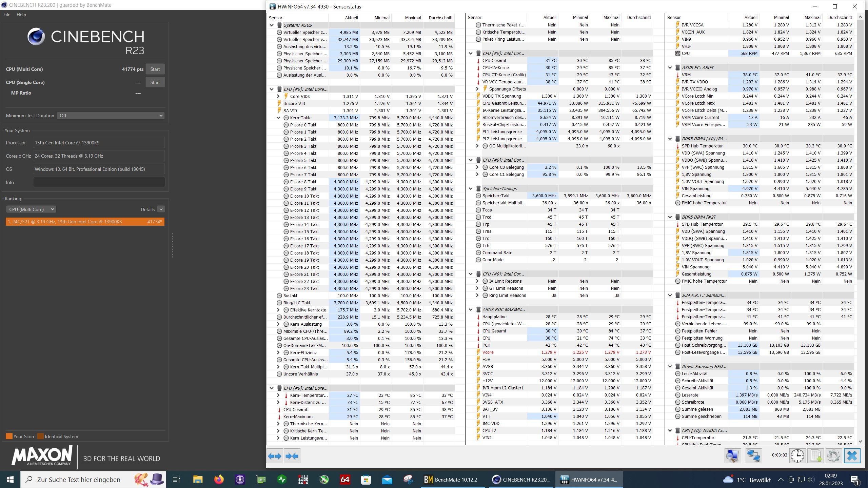Open the Cinebench Help menu
Viewport: 868px width, 488px height.
21,15
